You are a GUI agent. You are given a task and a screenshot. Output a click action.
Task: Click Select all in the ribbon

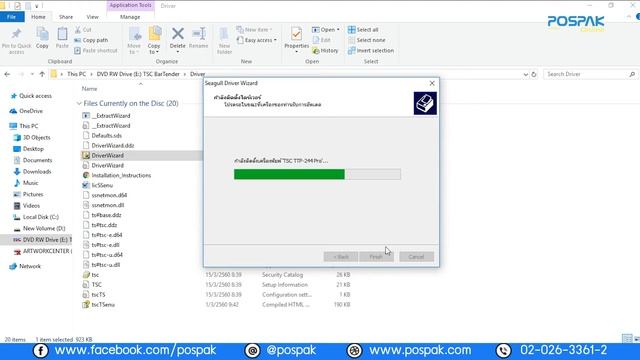tap(363, 30)
